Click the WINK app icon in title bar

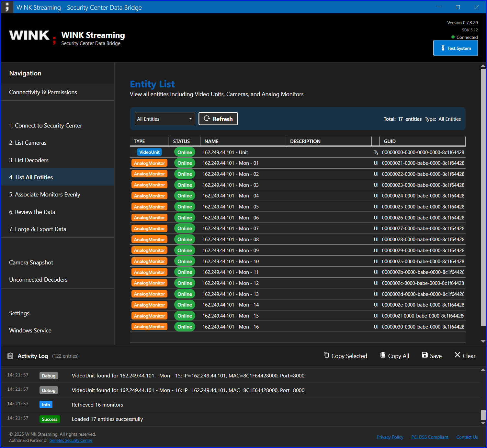coord(7,7)
